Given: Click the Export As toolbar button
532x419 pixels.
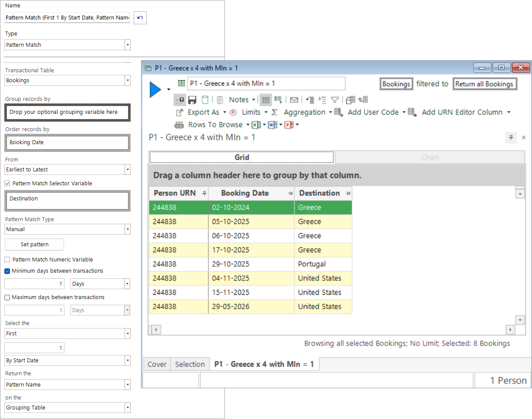Looking at the screenshot, I should tap(201, 112).
